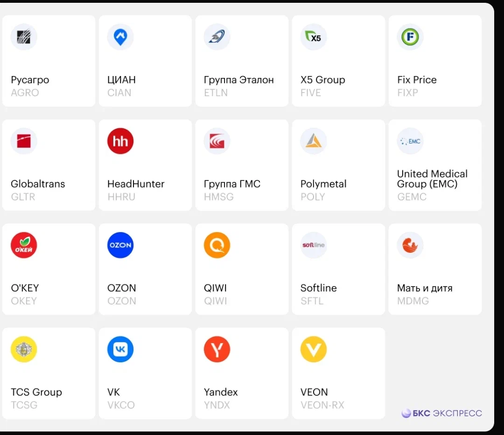504x435 pixels.
Task: Click the red Globaltrans logo
Action: [24, 141]
